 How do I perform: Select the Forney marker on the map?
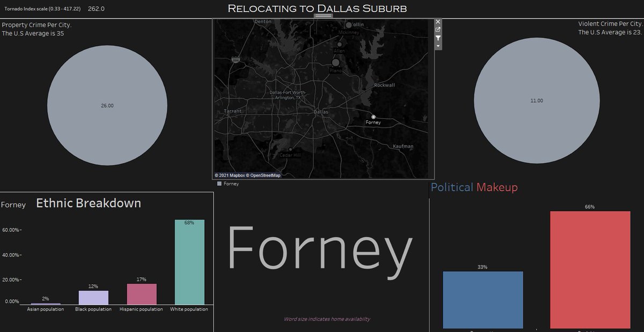click(x=374, y=117)
